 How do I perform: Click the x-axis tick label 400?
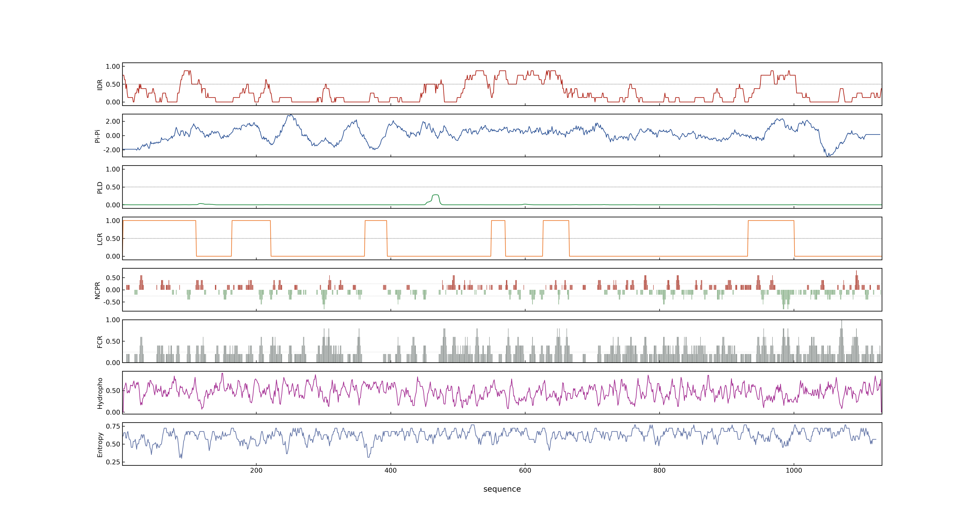[391, 470]
